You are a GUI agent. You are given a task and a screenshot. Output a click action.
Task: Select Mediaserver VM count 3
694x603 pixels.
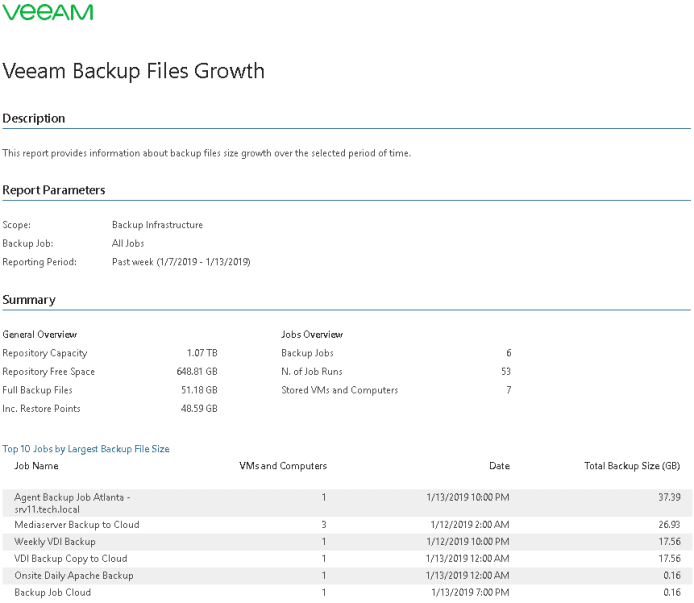tap(324, 525)
